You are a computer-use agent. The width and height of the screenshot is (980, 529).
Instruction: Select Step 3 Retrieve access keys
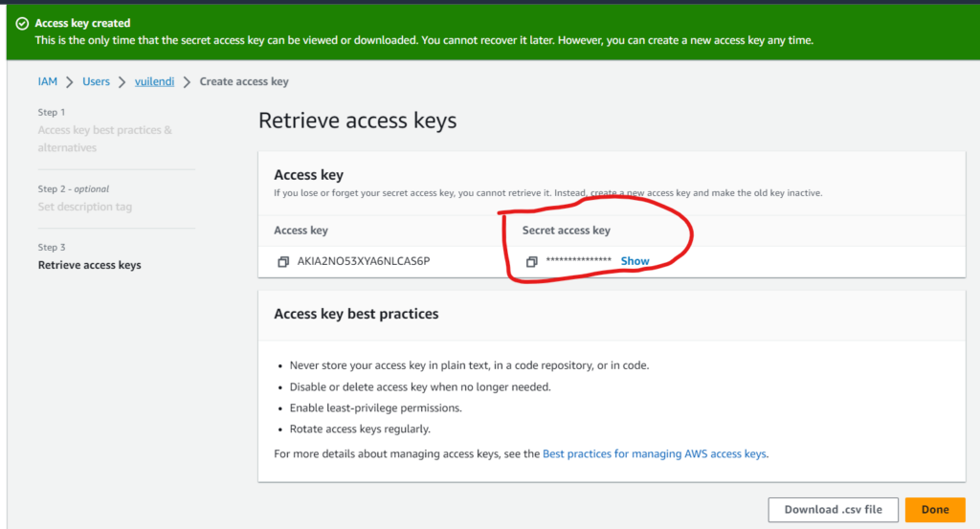tap(89, 265)
